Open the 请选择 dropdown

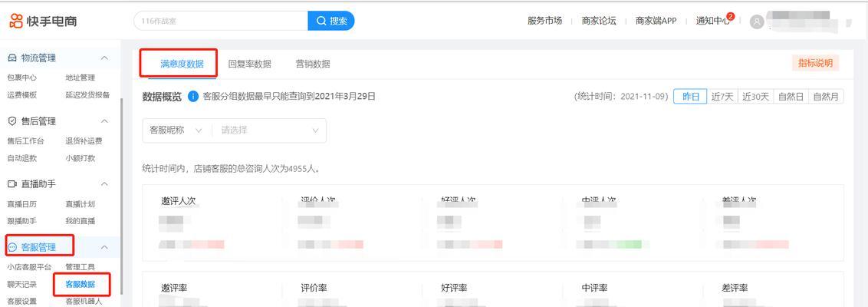click(270, 130)
